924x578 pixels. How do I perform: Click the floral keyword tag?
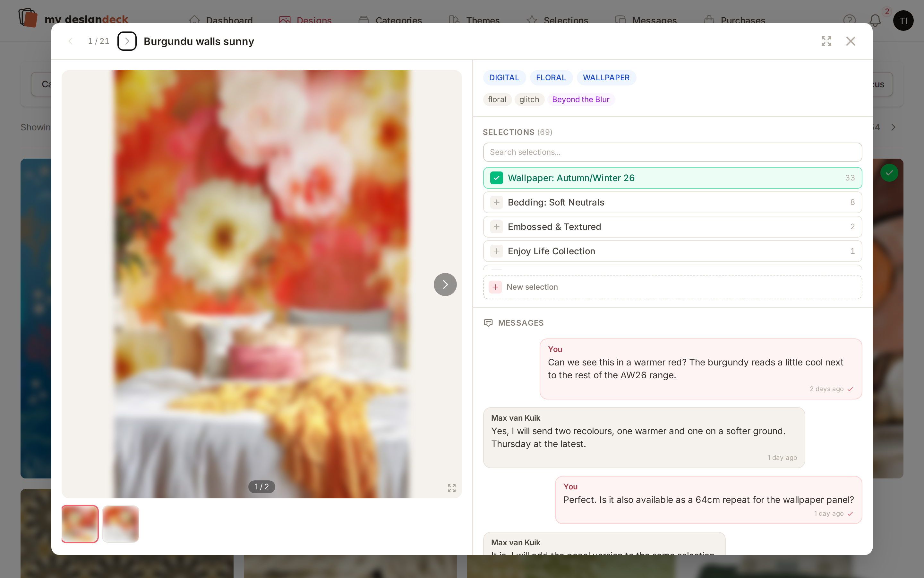pos(497,100)
